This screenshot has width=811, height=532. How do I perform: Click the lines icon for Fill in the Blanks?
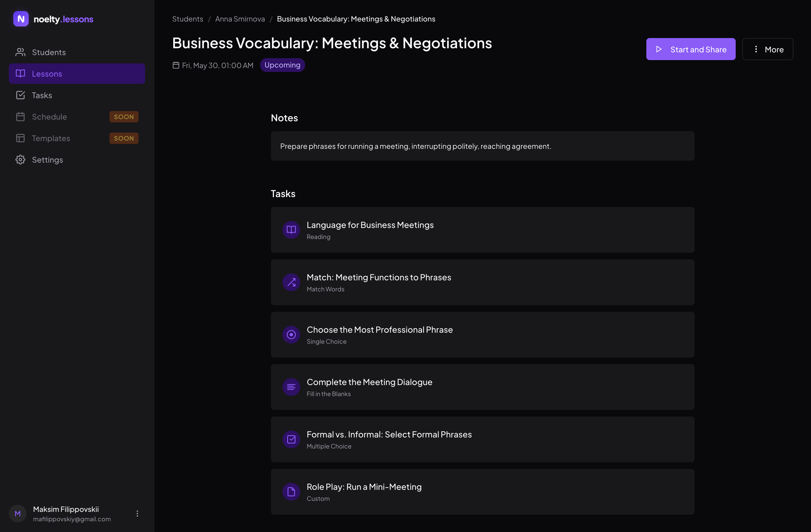[x=291, y=387]
